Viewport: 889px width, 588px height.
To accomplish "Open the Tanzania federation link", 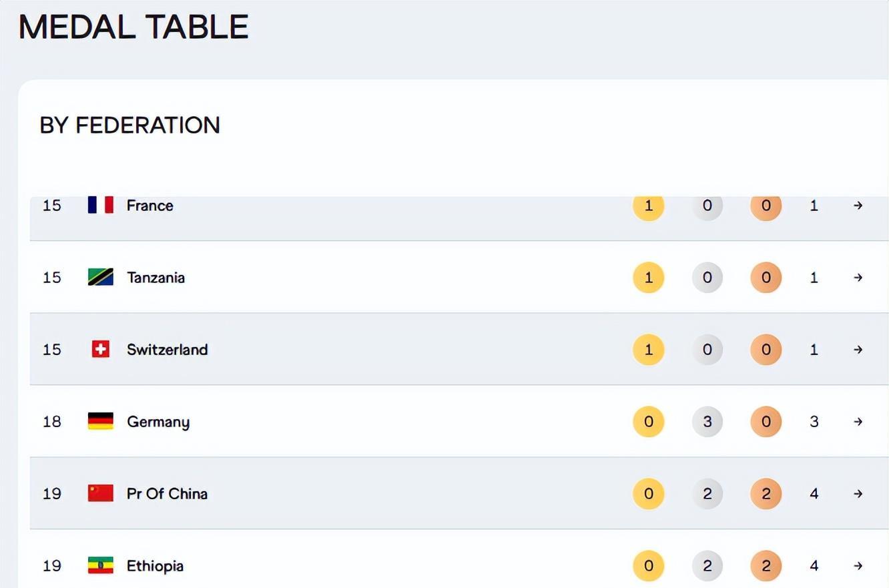I will click(x=156, y=277).
